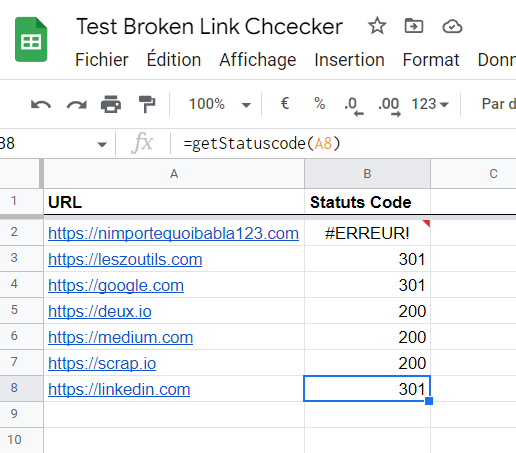The height and width of the screenshot is (453, 516).
Task: Check the cloud save status icon
Action: click(452, 26)
